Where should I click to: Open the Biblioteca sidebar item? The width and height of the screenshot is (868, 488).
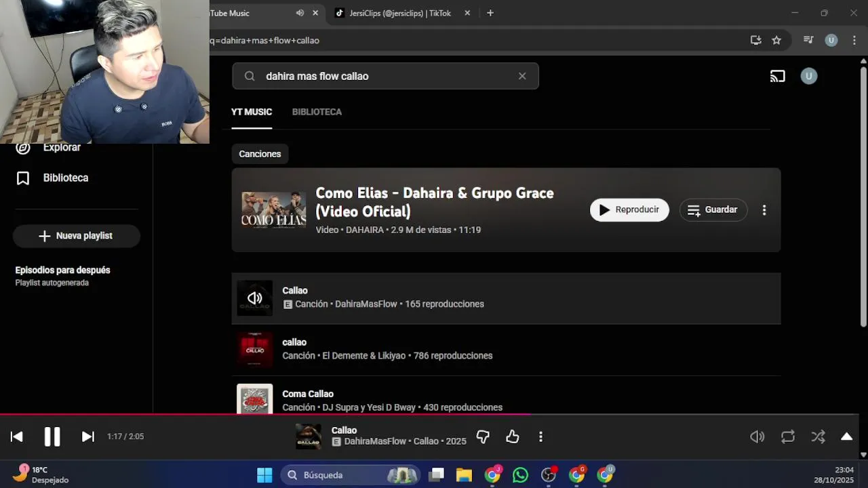pos(53,178)
